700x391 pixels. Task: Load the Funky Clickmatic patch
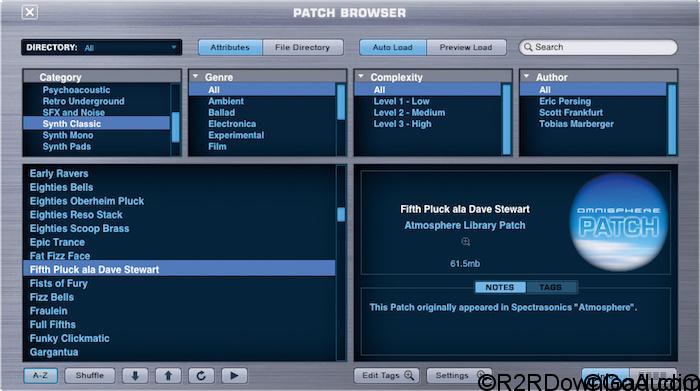point(70,338)
